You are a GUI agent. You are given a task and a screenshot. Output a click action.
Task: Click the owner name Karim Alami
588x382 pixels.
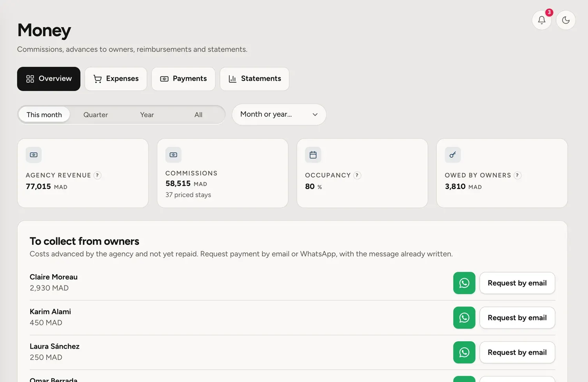pyautogui.click(x=50, y=311)
